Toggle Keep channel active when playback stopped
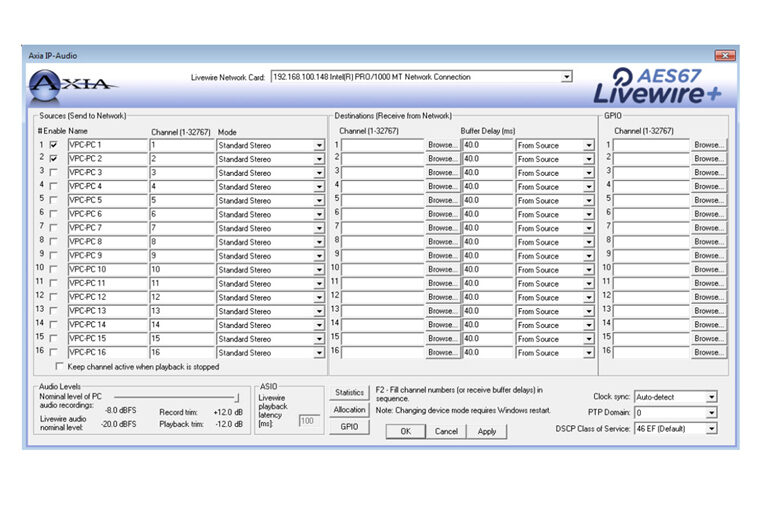 [59, 367]
